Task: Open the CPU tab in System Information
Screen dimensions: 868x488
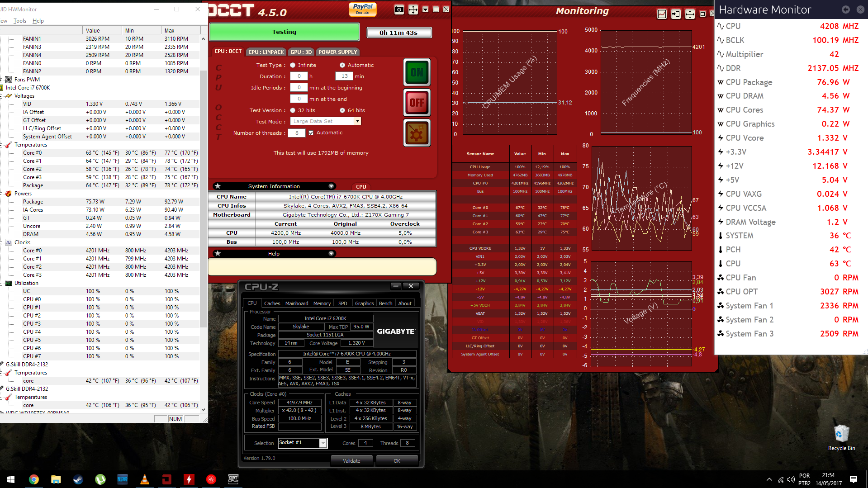Action: point(361,187)
